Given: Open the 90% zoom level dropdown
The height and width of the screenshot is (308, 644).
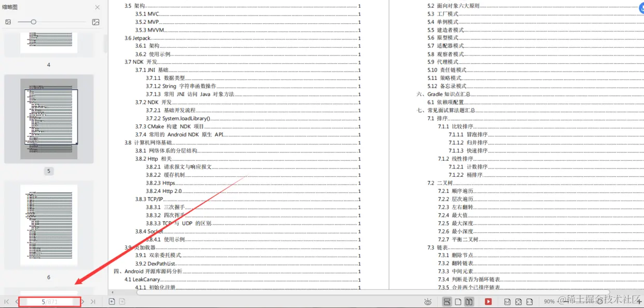Looking at the screenshot, I should 552,301.
